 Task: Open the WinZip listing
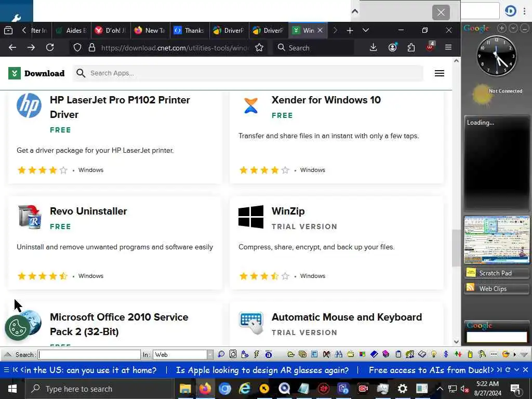tap(288, 211)
